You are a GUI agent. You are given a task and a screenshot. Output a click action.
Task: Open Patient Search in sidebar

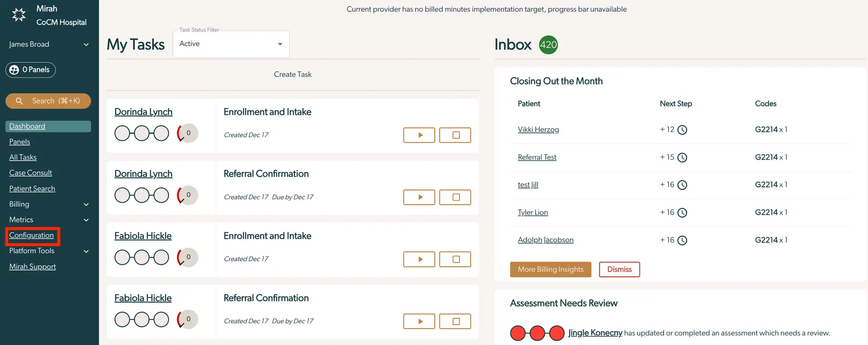tap(32, 189)
